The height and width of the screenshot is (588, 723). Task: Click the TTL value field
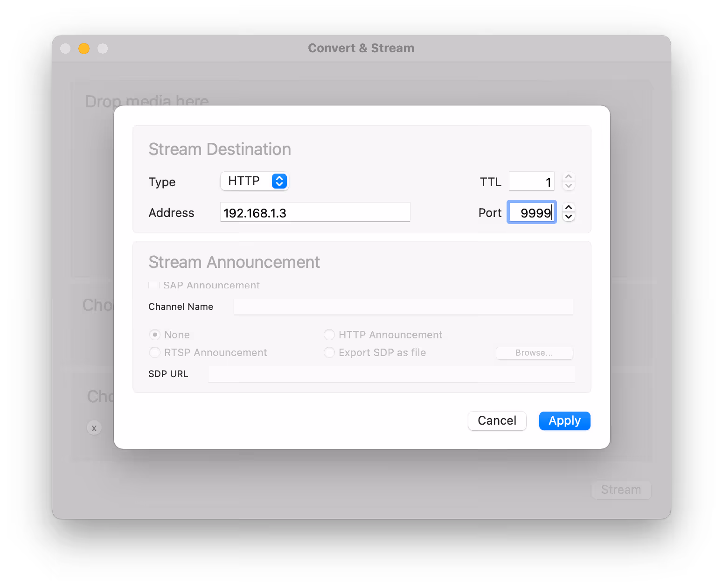click(x=531, y=182)
